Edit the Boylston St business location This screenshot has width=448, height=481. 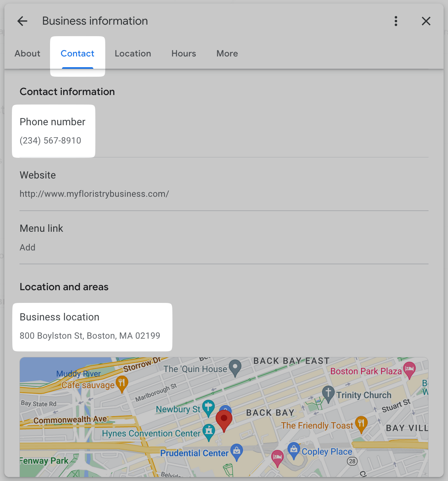tap(92, 327)
